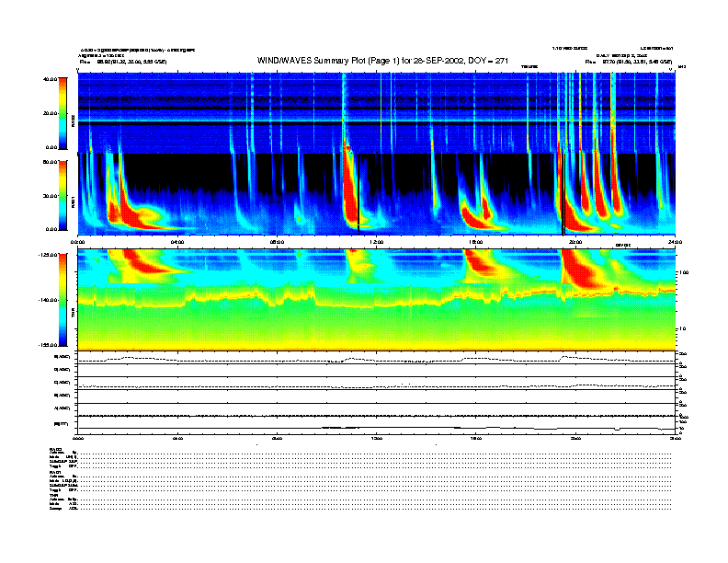Viewport: 728px width, 563px height.
Task: Click the RAD2 status block heading at bottom left
Action: [x=55, y=448]
